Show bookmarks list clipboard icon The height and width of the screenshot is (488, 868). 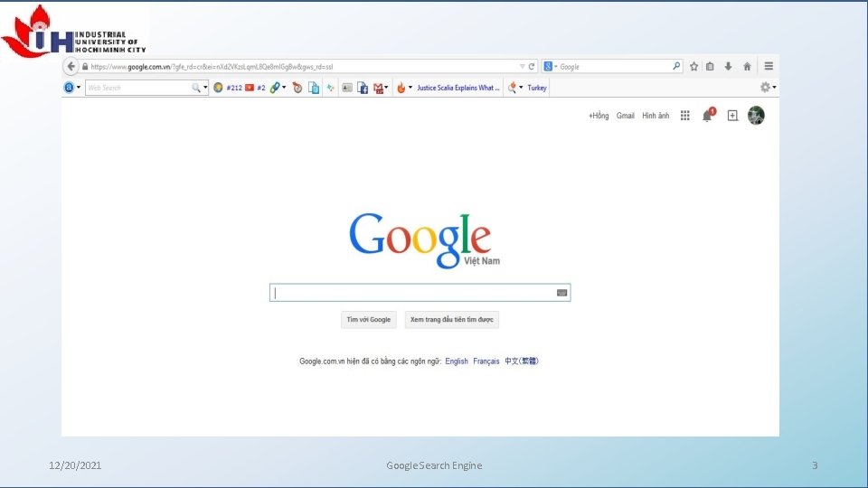[x=710, y=66]
